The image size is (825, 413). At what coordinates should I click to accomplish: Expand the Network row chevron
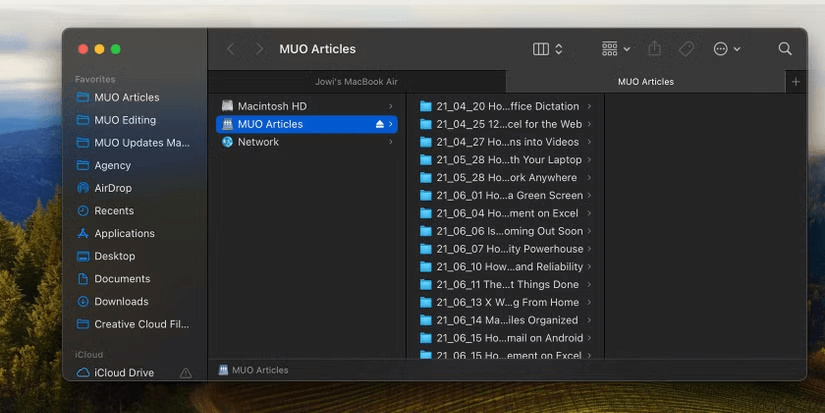[x=390, y=142]
